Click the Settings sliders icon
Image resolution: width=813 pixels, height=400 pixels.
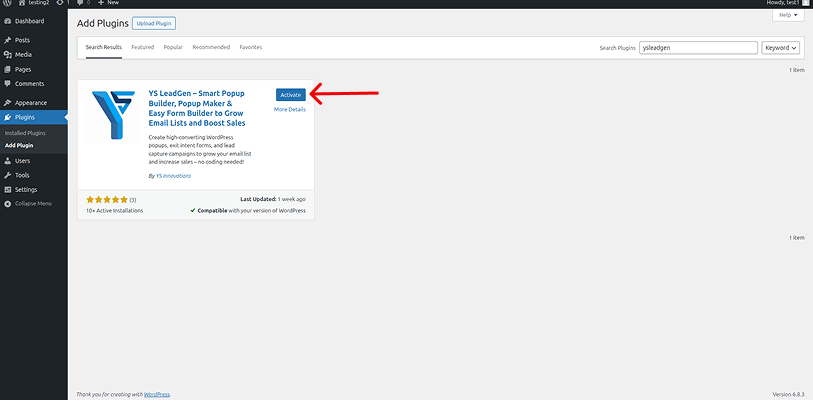7,190
